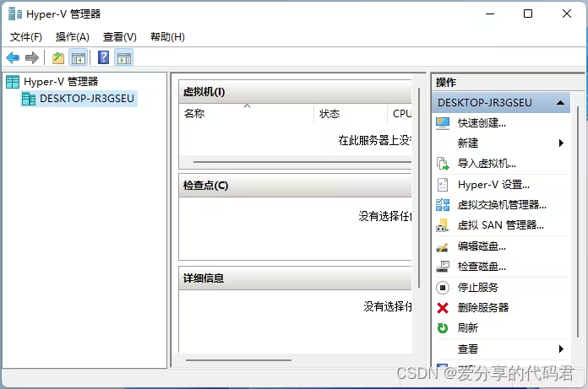Collapse the DESKTOP-JR3GSEU actions section arrow
Image resolution: width=588 pixels, height=389 pixels.
tap(561, 103)
